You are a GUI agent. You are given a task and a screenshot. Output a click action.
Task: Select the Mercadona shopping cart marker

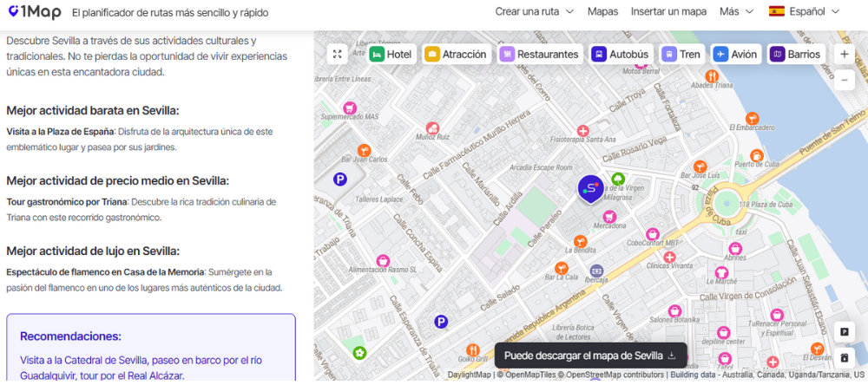coord(609,216)
